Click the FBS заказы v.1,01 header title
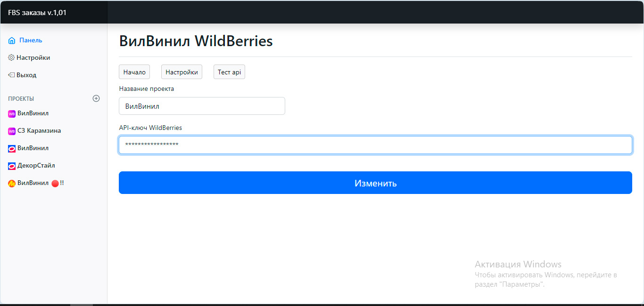Image resolution: width=644 pixels, height=306 pixels. tap(37, 13)
